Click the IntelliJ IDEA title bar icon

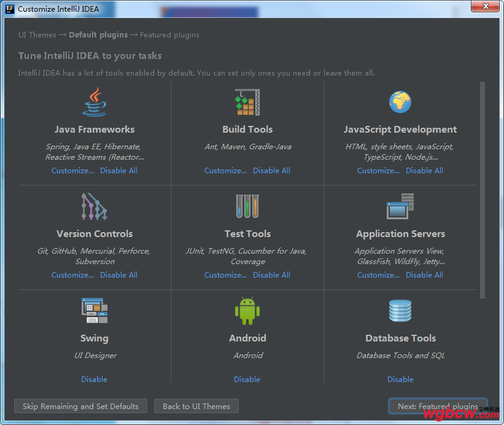pos(10,9)
